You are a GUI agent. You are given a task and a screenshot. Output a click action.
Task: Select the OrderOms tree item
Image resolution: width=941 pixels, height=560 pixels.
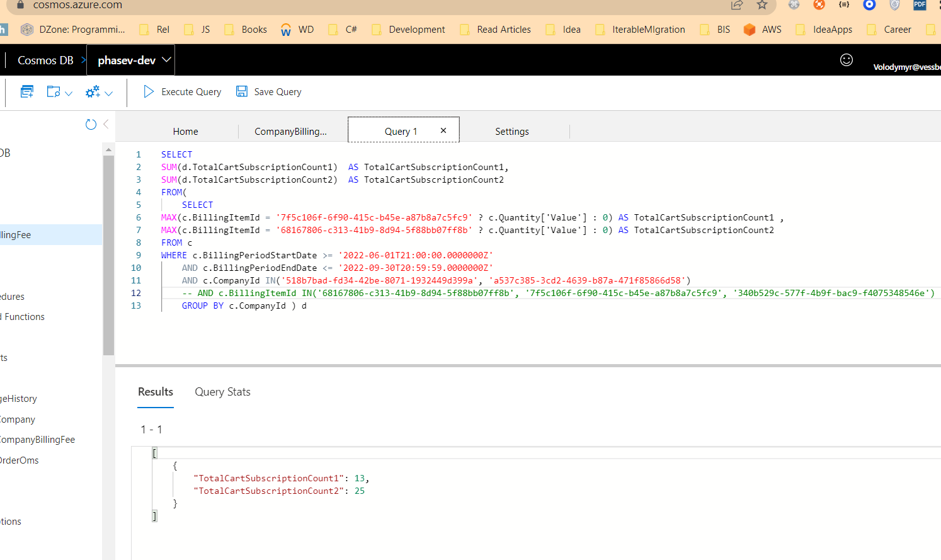tap(20, 460)
